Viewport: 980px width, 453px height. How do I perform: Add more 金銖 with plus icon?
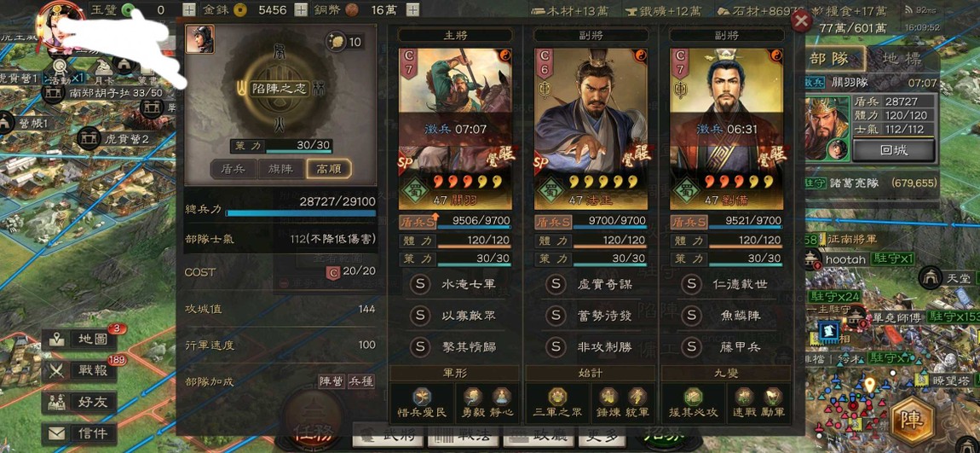click(x=301, y=9)
